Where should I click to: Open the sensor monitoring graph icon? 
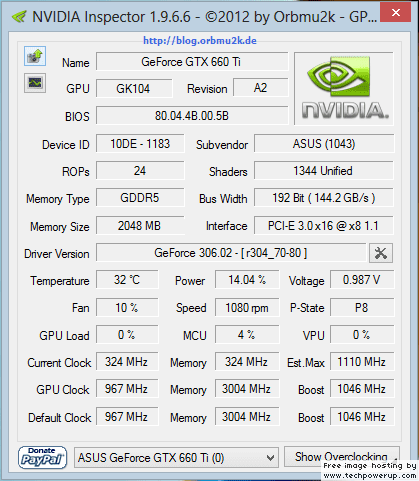coord(35,83)
